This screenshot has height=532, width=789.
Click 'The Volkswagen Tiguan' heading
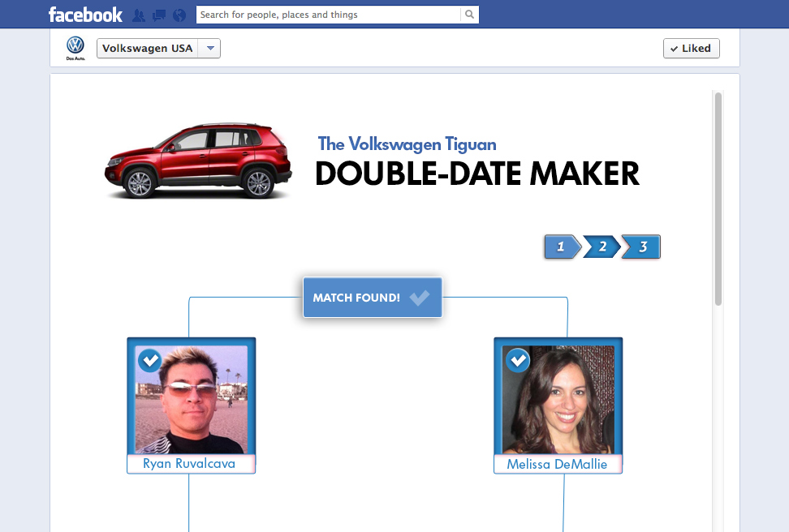click(407, 144)
